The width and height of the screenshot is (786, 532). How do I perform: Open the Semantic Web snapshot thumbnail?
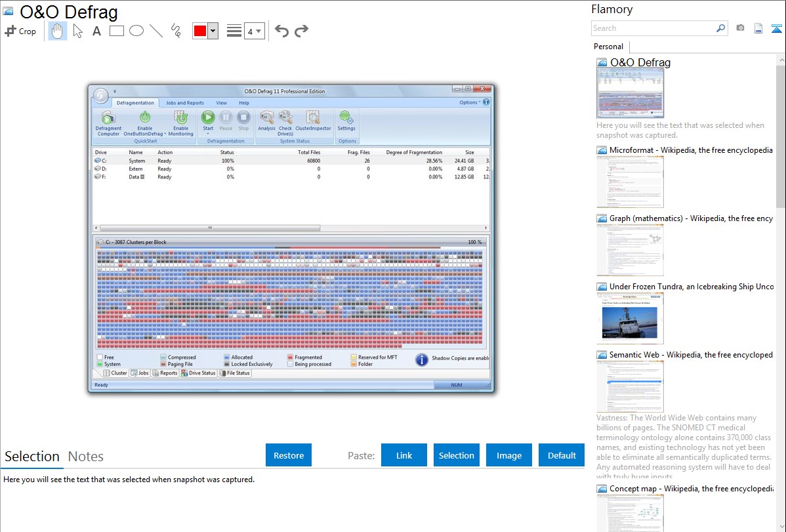(630, 386)
